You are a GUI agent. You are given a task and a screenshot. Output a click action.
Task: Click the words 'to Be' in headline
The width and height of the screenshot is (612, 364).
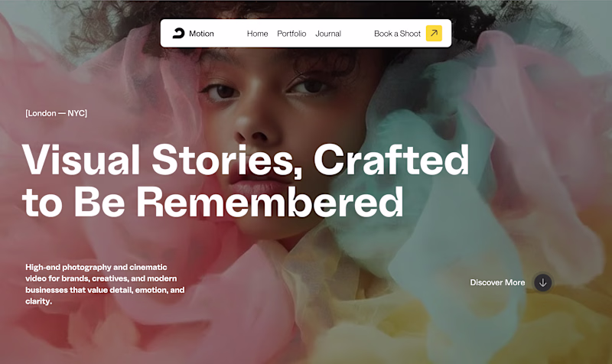click(73, 202)
